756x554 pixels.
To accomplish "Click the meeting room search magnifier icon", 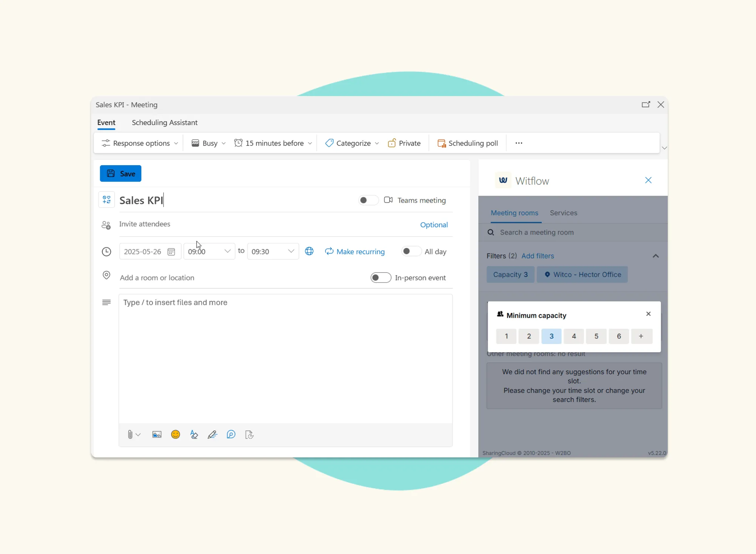I will pos(491,232).
